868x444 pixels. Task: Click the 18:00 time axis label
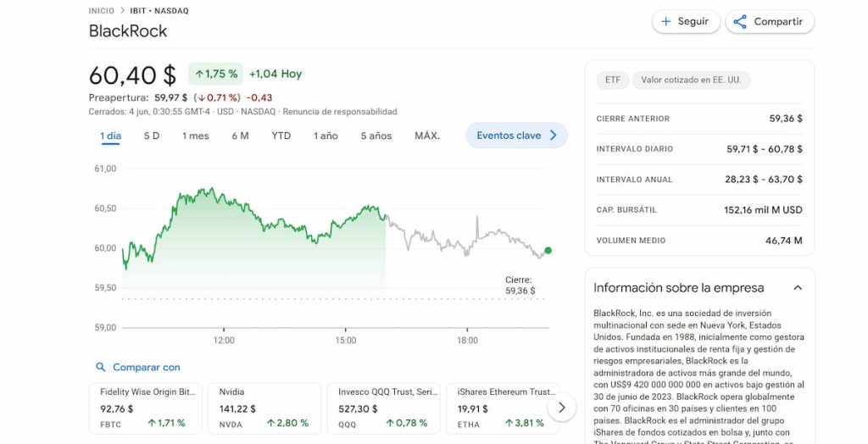point(467,341)
